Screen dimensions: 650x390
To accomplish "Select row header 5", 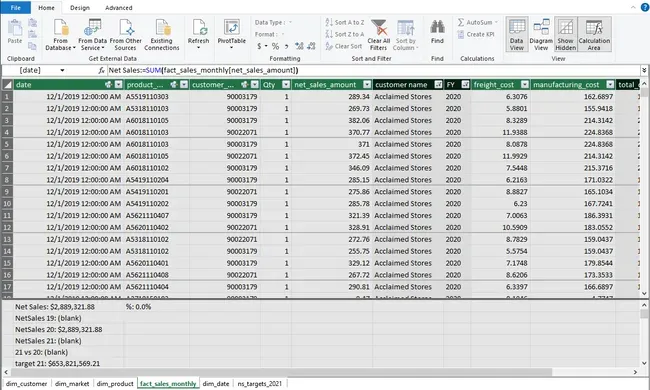I will 7,144.
